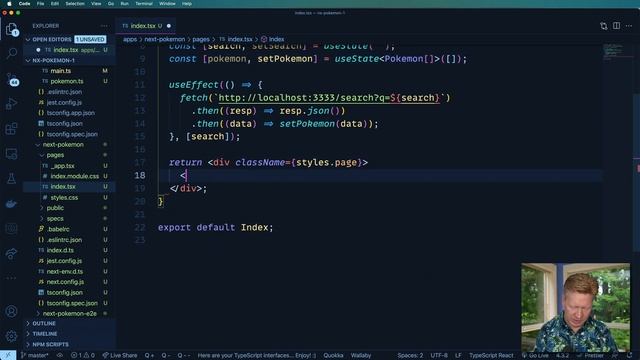640x360 pixels.
Task: Split the editor right
Action: click(x=616, y=26)
